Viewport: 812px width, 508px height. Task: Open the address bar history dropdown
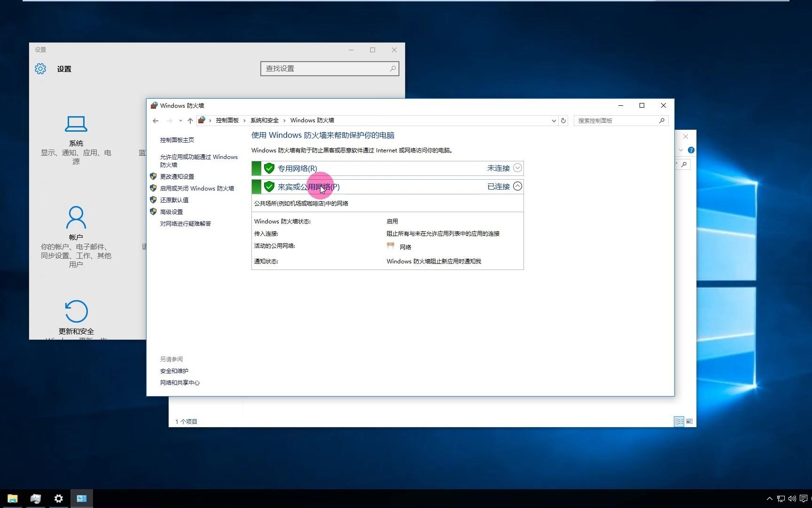(x=553, y=120)
